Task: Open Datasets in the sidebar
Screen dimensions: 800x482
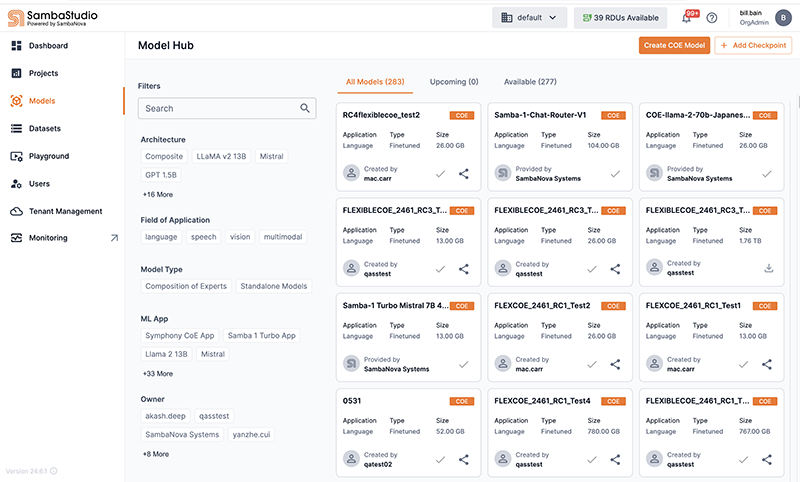Action: tap(44, 129)
